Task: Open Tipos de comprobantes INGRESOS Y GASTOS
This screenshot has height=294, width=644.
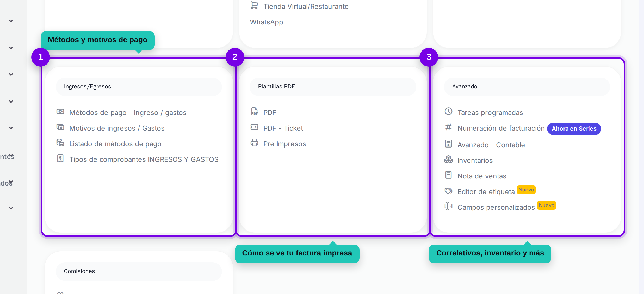Action: click(144, 159)
